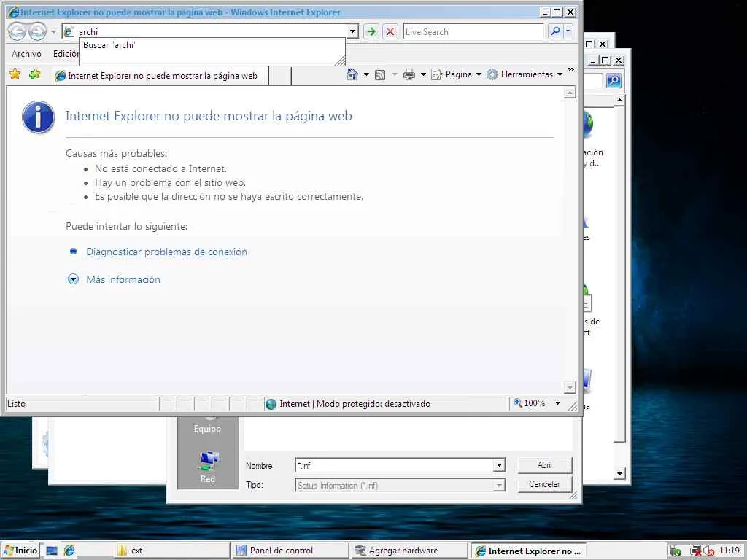Open a new blank tab

click(280, 76)
